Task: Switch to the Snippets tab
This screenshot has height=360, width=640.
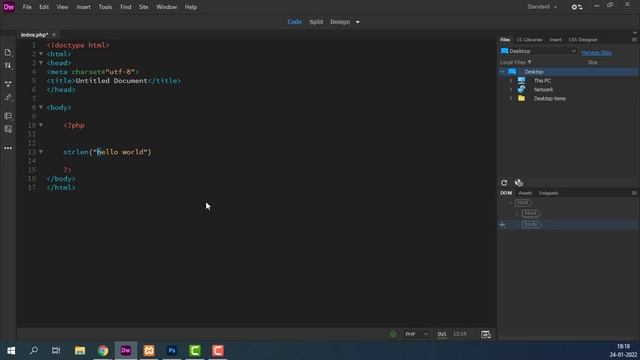Action: click(x=548, y=193)
